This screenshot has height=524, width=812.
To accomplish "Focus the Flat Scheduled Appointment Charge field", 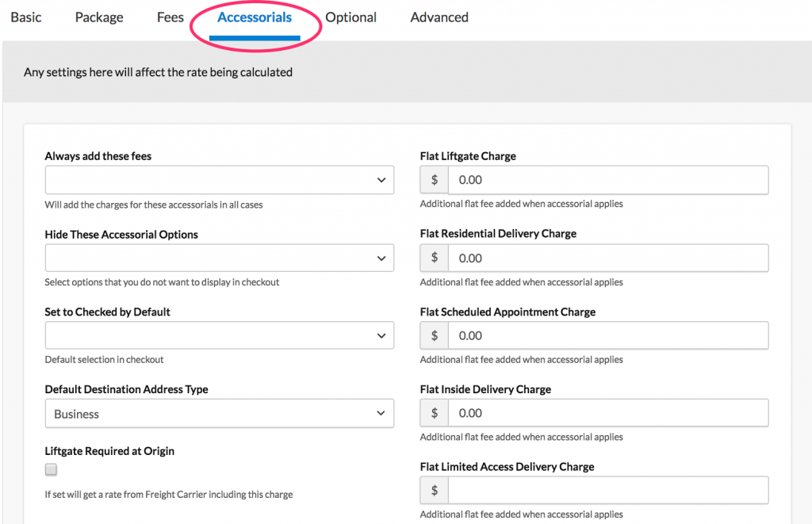I will point(607,335).
